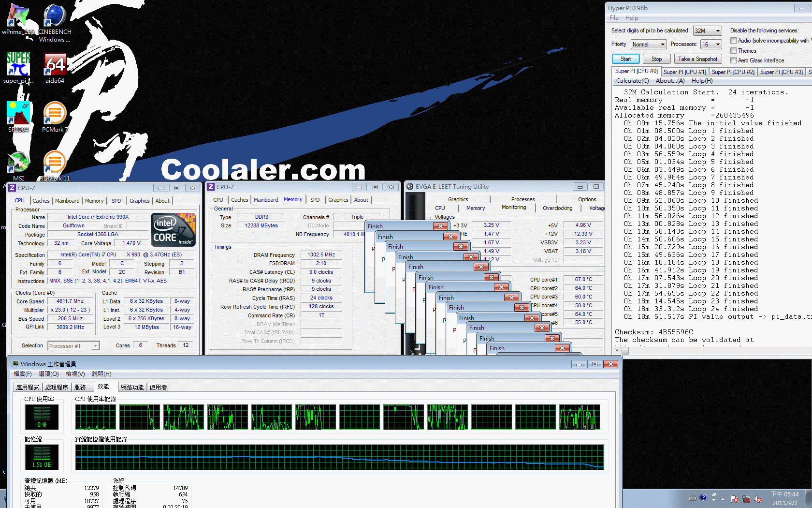812x508 pixels.
Task: Switch to Super PI [CPU #3] tab
Action: (x=781, y=72)
